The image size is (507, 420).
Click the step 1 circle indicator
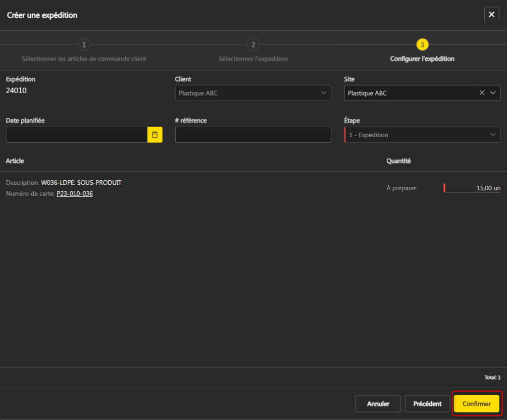[84, 45]
